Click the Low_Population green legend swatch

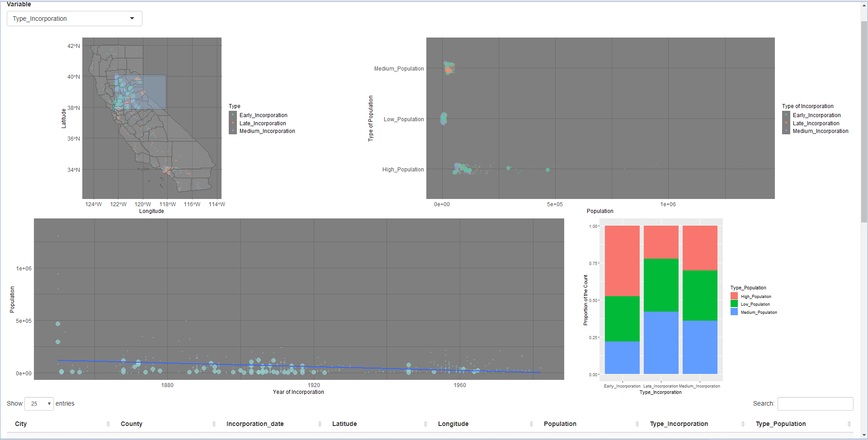(734, 304)
